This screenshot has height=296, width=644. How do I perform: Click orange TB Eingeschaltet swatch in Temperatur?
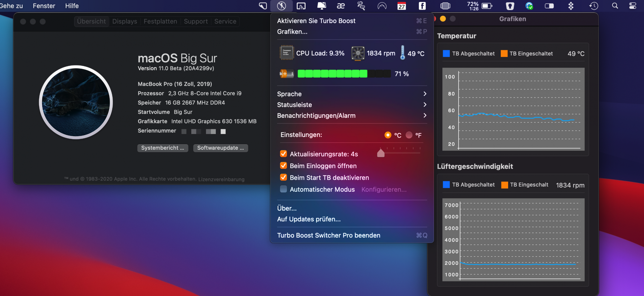504,53
